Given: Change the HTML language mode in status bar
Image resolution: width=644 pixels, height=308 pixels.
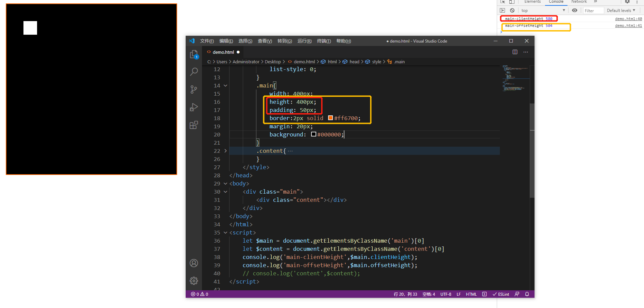Looking at the screenshot, I should pyautogui.click(x=471, y=294).
